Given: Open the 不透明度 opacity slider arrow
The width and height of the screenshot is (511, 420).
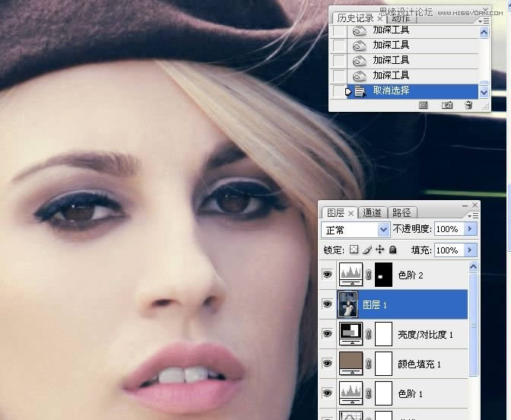Looking at the screenshot, I should [470, 229].
